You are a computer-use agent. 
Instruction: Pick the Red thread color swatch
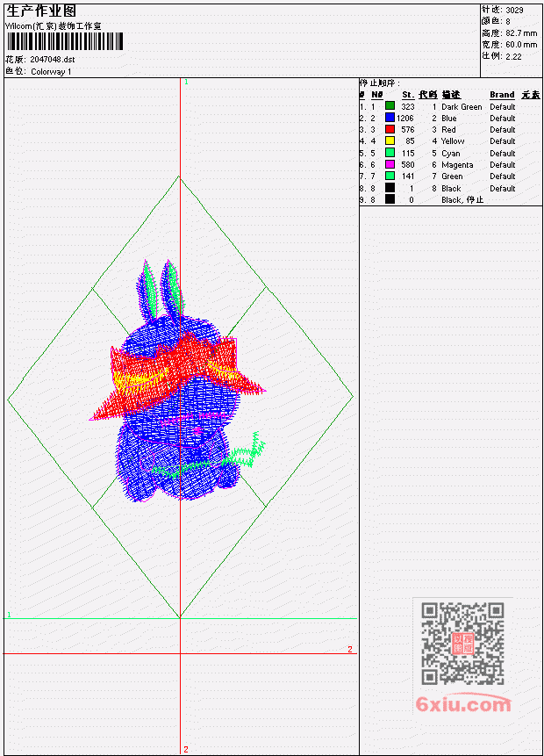tap(390, 129)
